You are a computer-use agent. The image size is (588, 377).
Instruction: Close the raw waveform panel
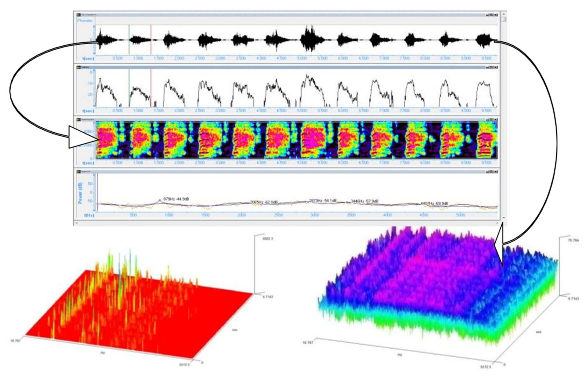(x=496, y=15)
